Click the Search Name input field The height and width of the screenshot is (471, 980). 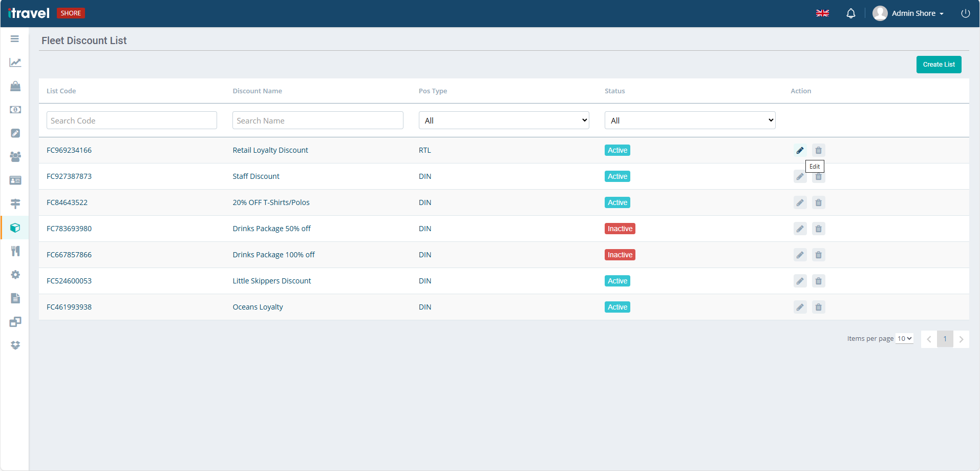317,120
